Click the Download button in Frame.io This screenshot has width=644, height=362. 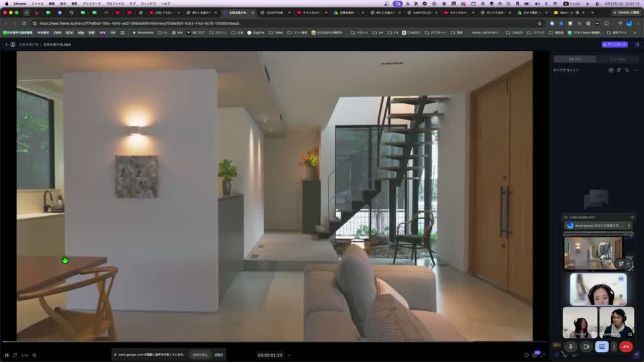614,44
